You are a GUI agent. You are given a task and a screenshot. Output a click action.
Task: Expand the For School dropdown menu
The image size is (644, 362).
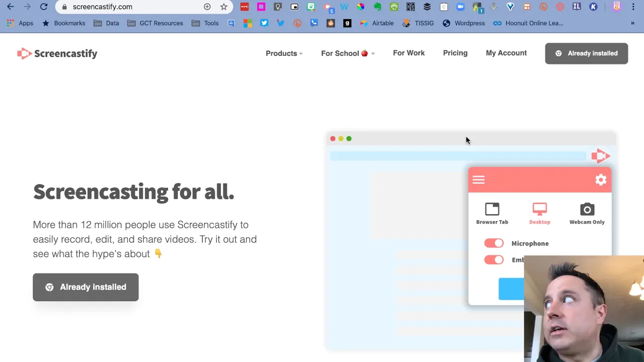(x=348, y=53)
